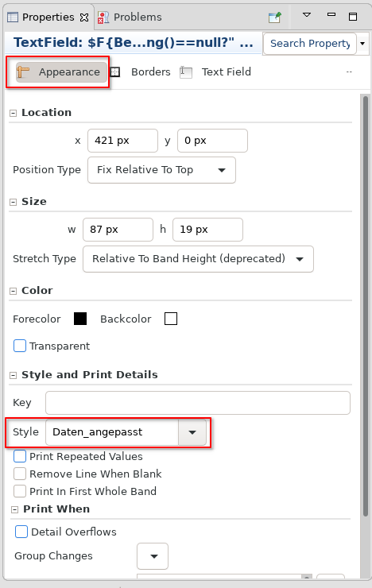This screenshot has height=588, width=372.
Task: Click the Appearance tab icon
Action: 23,72
